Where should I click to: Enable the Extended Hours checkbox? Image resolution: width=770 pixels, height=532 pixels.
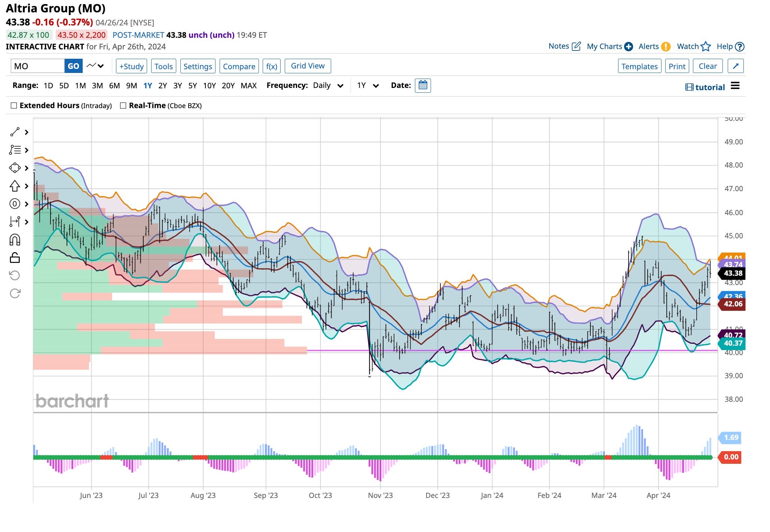coord(14,105)
